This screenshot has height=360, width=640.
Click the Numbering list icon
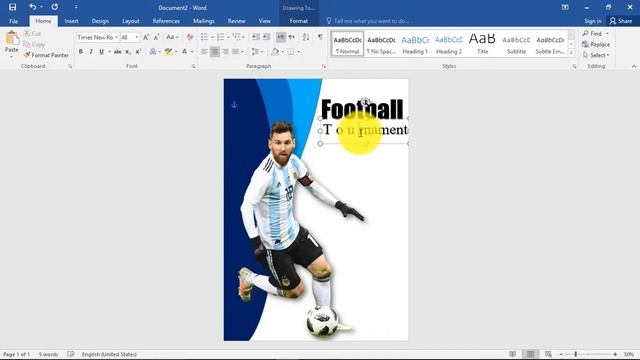(x=220, y=37)
